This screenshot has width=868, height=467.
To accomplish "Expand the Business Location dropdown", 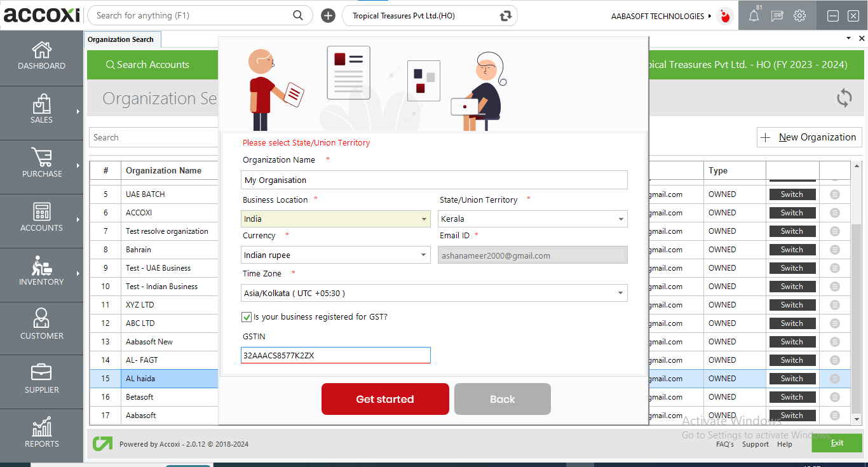I will [424, 219].
